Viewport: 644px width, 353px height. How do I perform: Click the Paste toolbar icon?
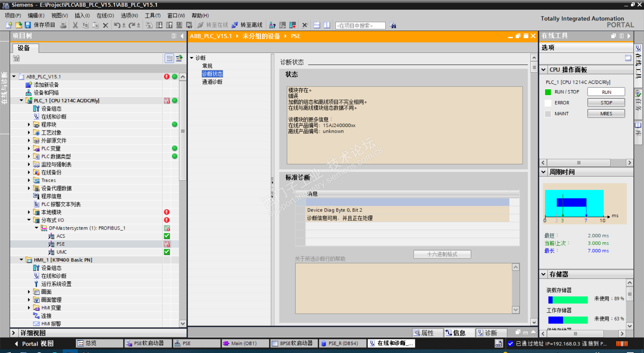(x=95, y=25)
